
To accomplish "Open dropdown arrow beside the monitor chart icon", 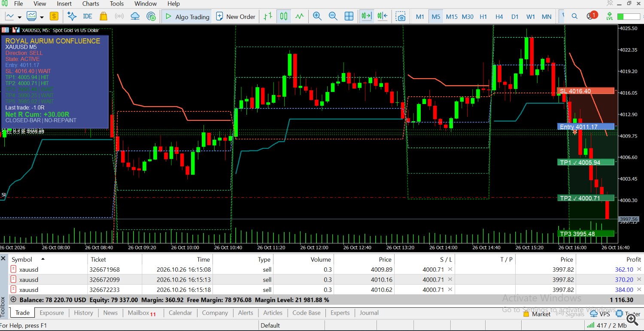I will pyautogui.click(x=42, y=17).
